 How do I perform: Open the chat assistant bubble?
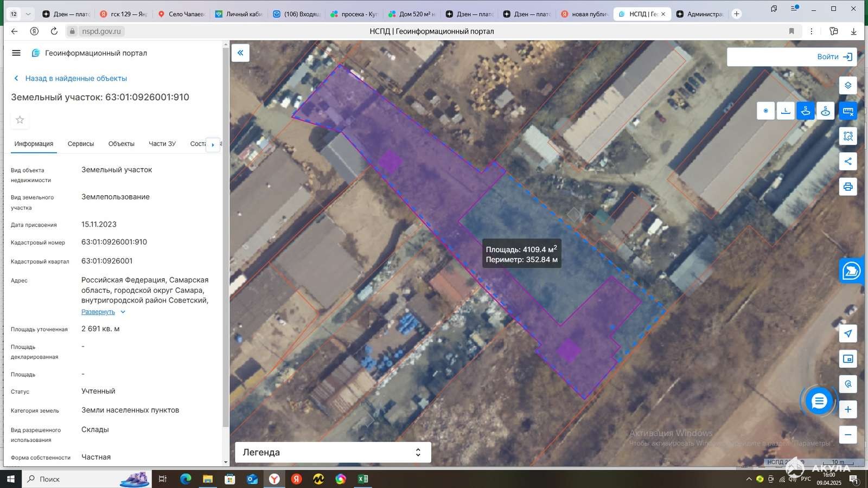coord(819,401)
